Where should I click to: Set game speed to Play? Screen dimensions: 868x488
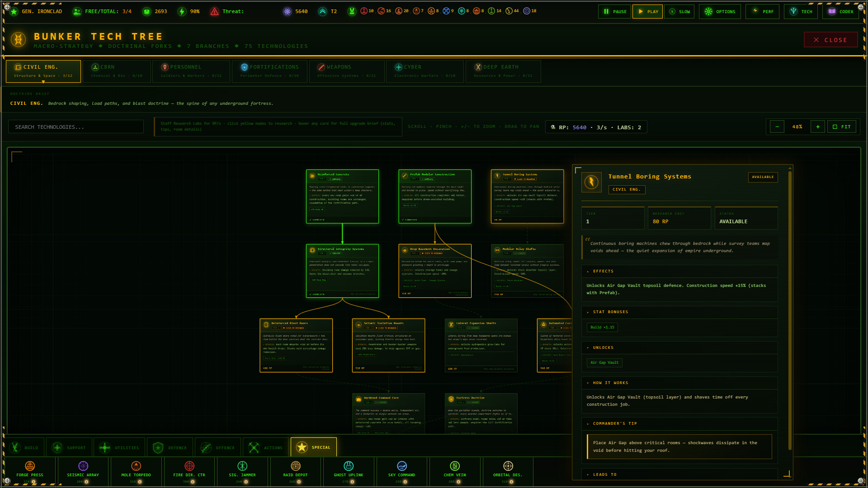647,11
